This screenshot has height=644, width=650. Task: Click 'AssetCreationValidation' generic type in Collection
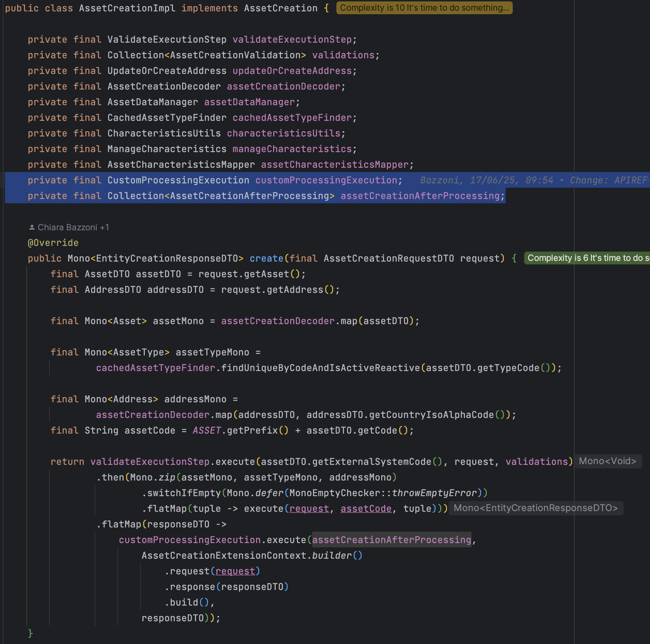point(235,55)
